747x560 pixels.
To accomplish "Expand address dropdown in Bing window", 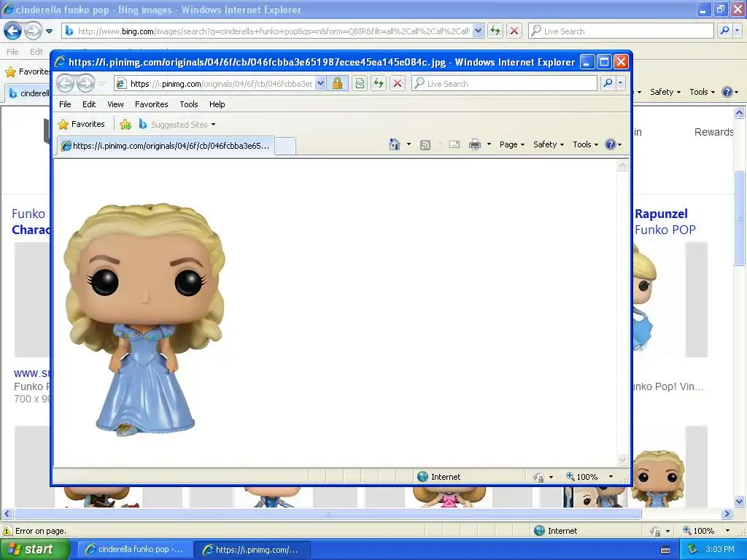I will click(x=478, y=31).
